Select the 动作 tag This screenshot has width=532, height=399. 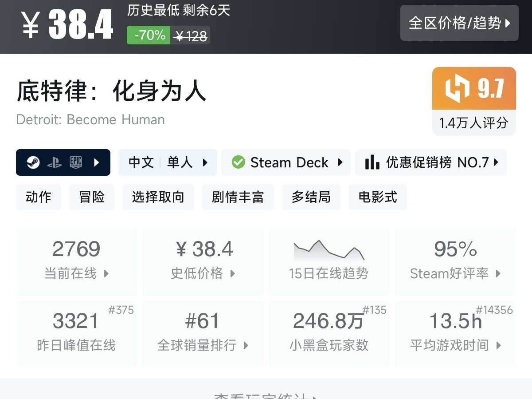(x=39, y=197)
